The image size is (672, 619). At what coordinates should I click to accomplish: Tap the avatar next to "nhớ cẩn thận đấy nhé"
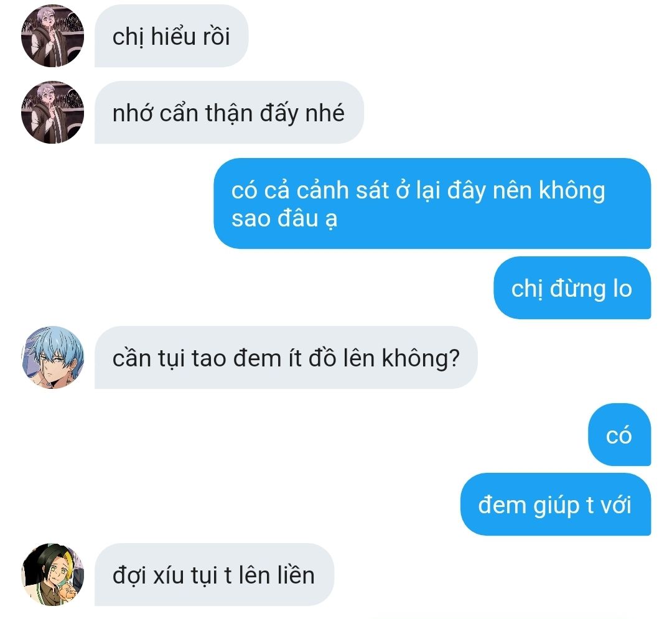click(x=52, y=112)
